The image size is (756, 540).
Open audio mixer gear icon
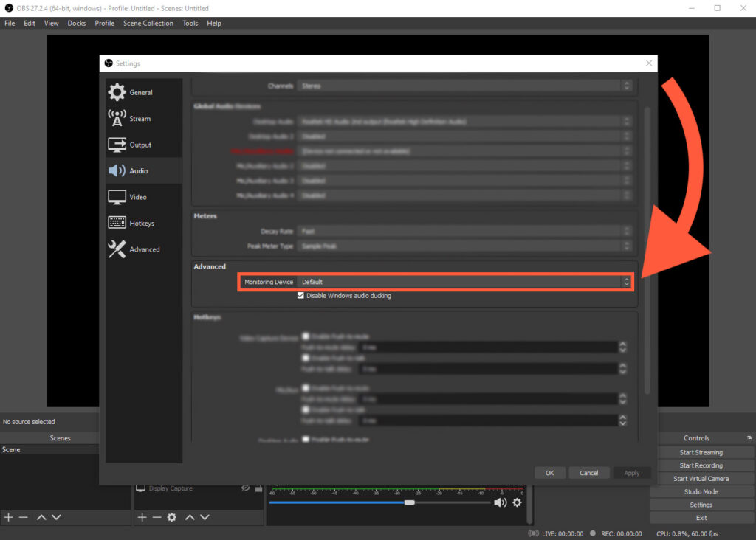[x=517, y=502]
